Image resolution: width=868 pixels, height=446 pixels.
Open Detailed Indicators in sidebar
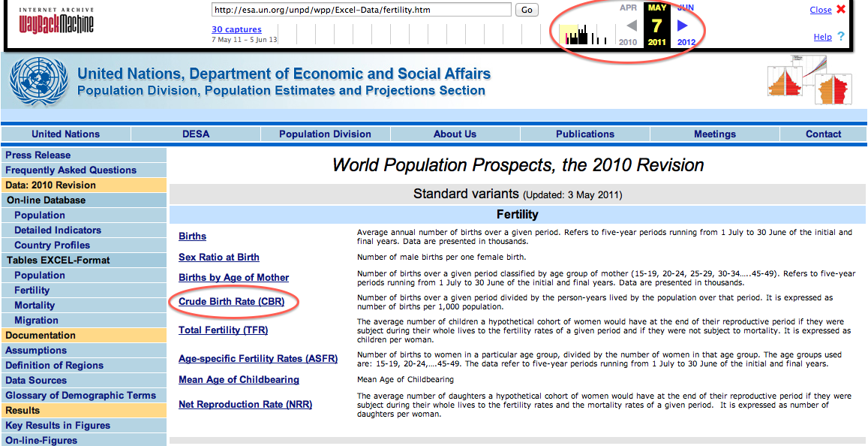point(58,230)
